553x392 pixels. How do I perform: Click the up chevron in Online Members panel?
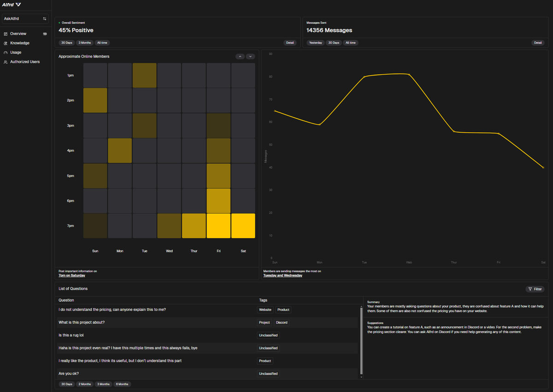pos(240,56)
